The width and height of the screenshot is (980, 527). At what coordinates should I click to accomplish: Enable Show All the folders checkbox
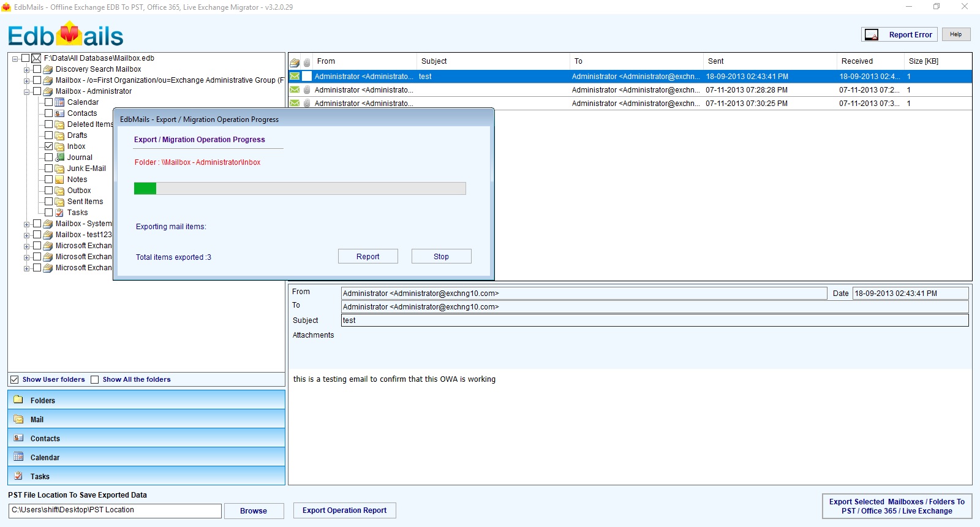coord(95,380)
